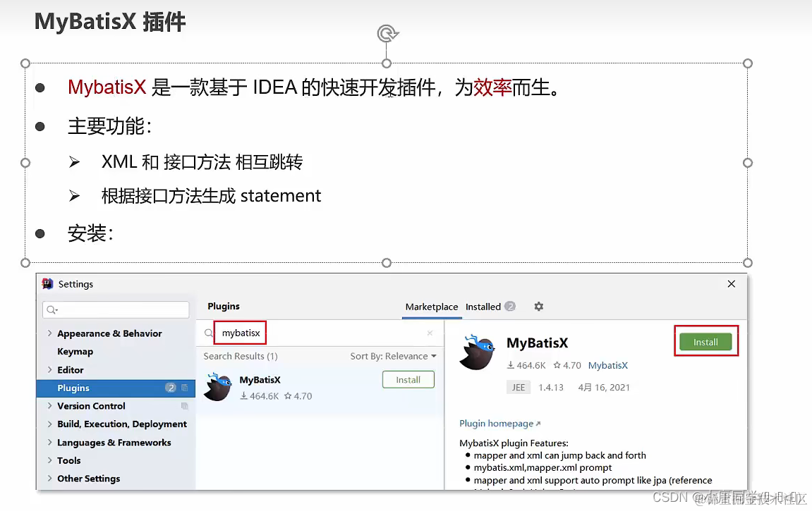812x511 pixels.
Task: Expand the Editor section
Action: pyautogui.click(x=49, y=369)
